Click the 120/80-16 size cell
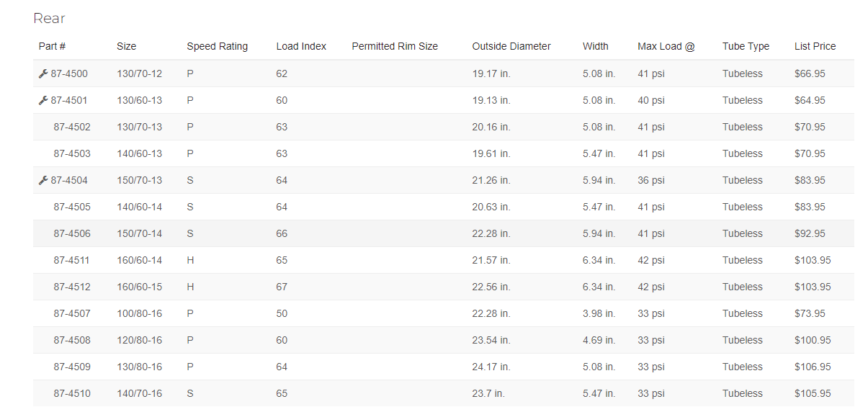This screenshot has width=868, height=412. click(139, 341)
